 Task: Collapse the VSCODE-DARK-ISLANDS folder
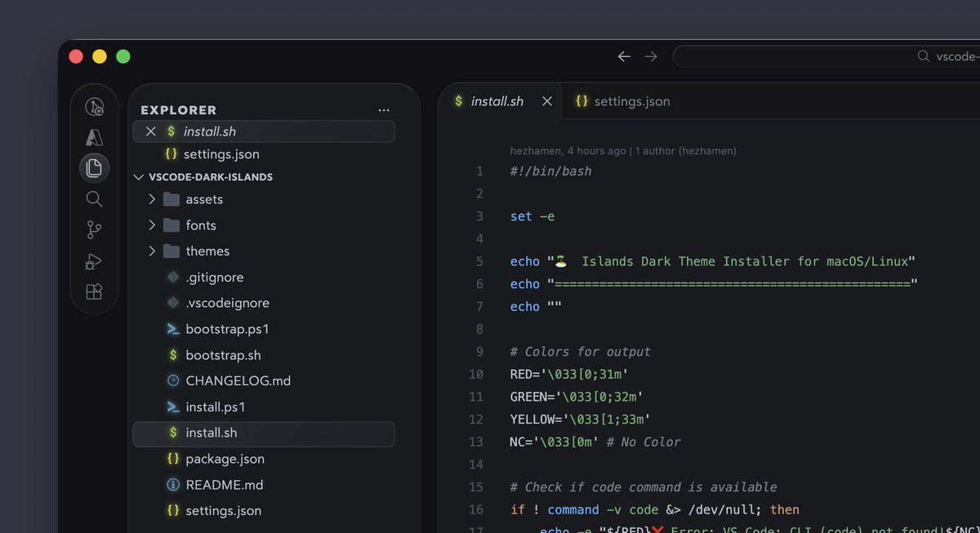point(138,176)
